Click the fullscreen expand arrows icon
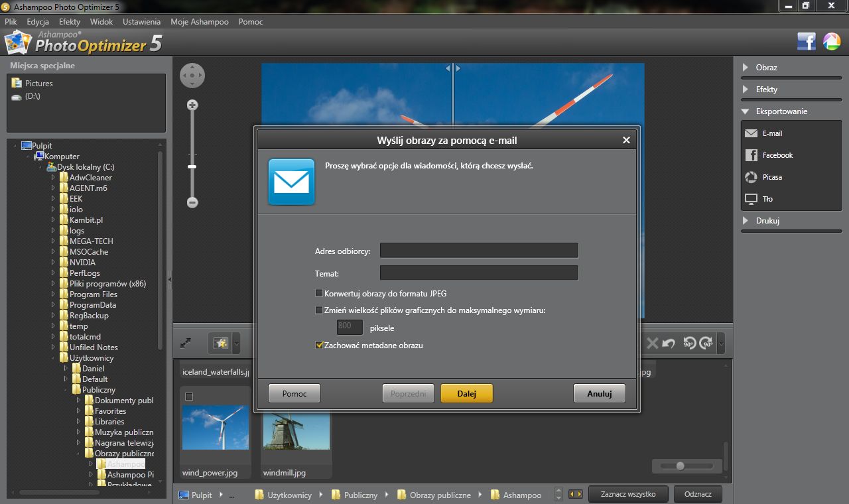 pos(186,343)
